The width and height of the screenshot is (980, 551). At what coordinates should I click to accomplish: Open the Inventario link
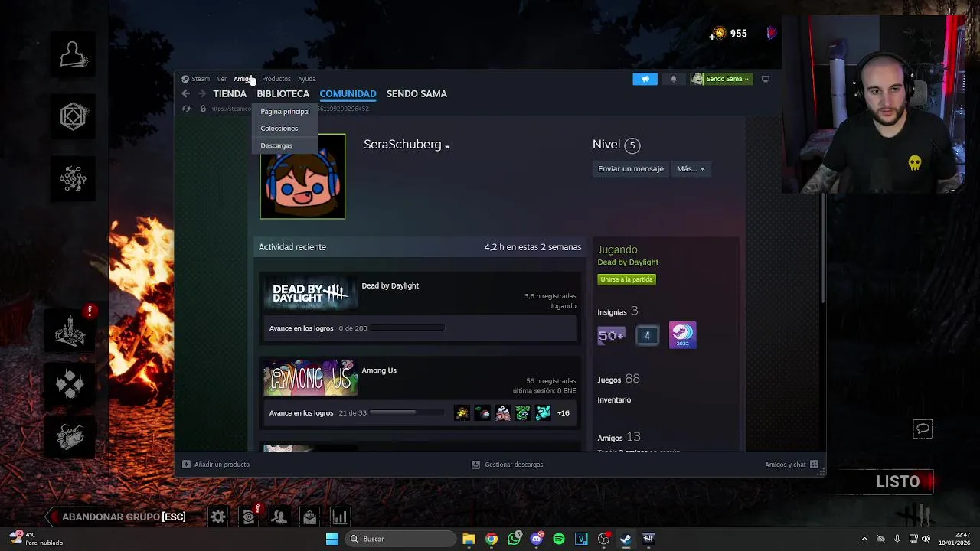614,400
